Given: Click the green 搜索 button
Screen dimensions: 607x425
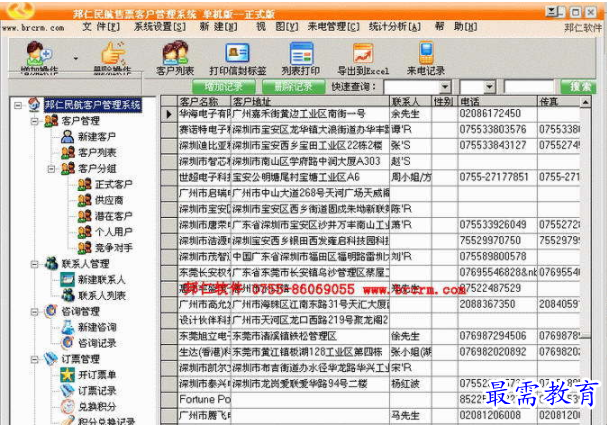Looking at the screenshot, I should [x=578, y=87].
